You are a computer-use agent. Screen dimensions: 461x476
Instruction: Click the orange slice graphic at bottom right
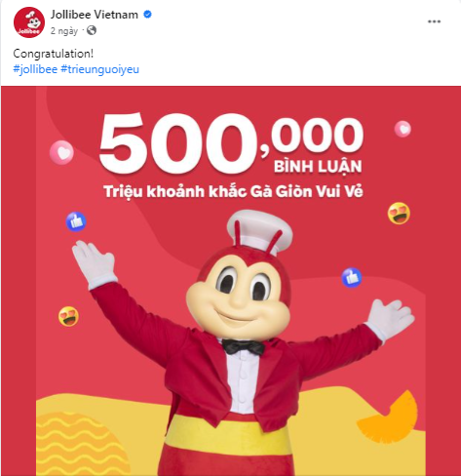click(388, 417)
